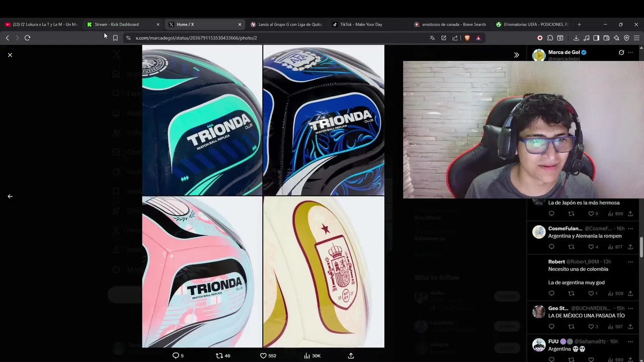Switch to amistosos de canada Brave Search tab
The image size is (644, 362).
tap(450, 24)
